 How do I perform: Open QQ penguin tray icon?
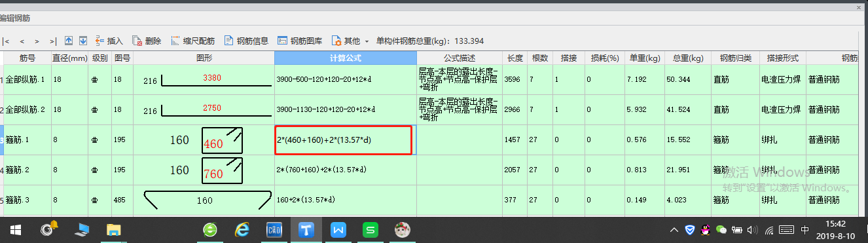tap(706, 230)
